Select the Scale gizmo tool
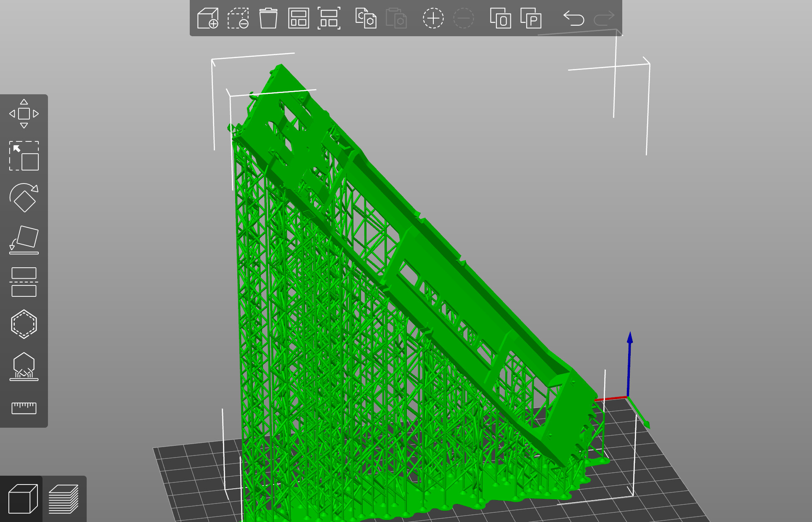812x522 pixels. [x=24, y=156]
